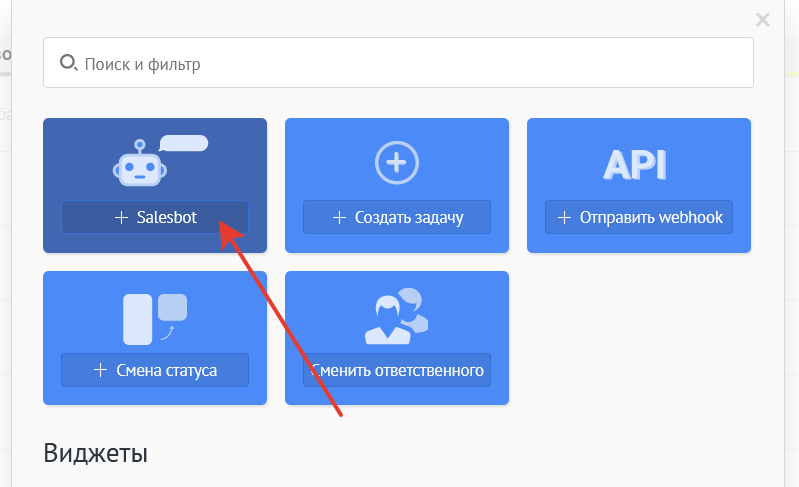Focus the Поиск и фильтр search field
Screen dimensions: 799x487
click(x=398, y=63)
